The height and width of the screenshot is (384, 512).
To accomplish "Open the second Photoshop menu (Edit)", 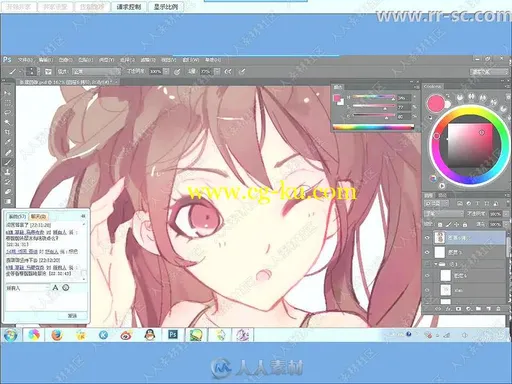I will (x=46, y=60).
